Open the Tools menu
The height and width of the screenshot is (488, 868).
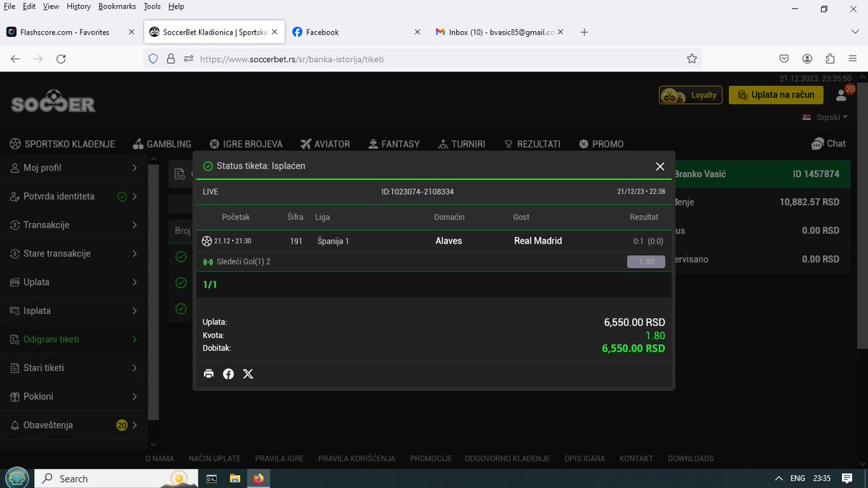point(152,7)
